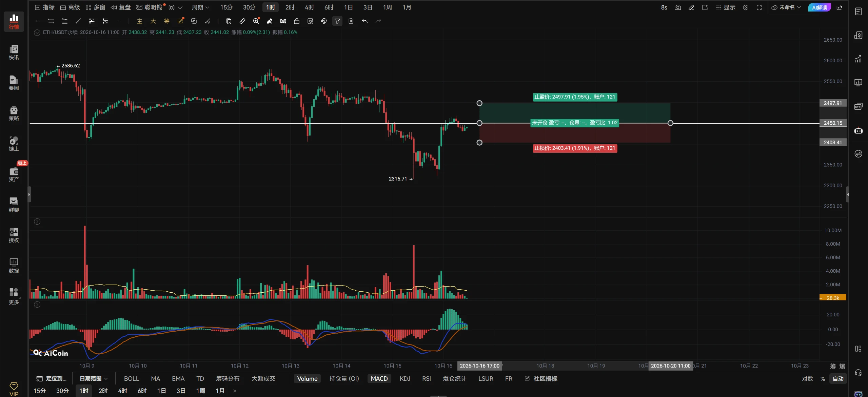
Task: Click the stop-loss handle at 2403.41
Action: (x=479, y=143)
